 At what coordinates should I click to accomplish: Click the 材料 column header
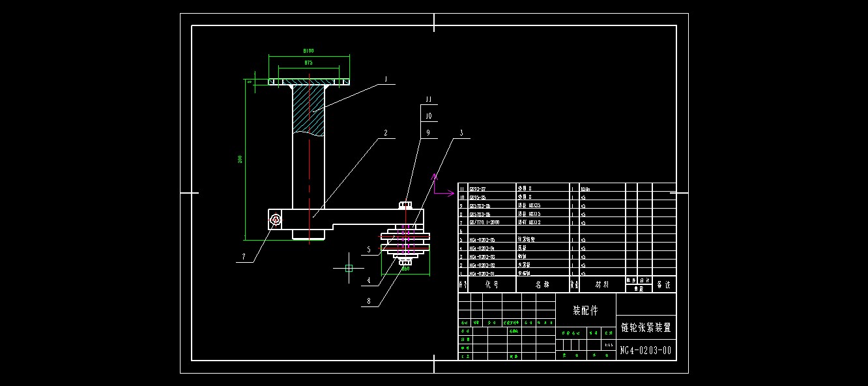coord(602,285)
